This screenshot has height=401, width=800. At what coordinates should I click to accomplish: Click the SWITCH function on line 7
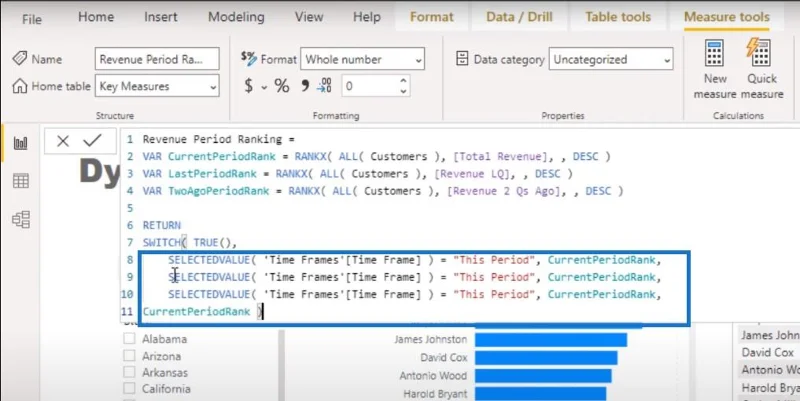162,242
